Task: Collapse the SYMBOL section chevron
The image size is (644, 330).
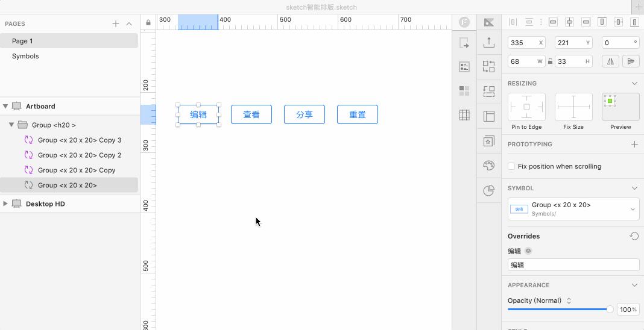Action: (x=634, y=188)
